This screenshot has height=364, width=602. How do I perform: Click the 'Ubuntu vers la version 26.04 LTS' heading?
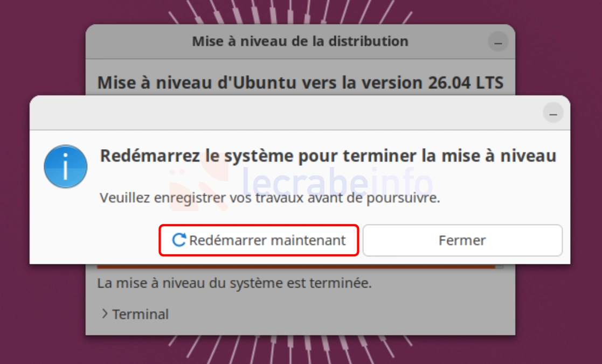pos(300,82)
